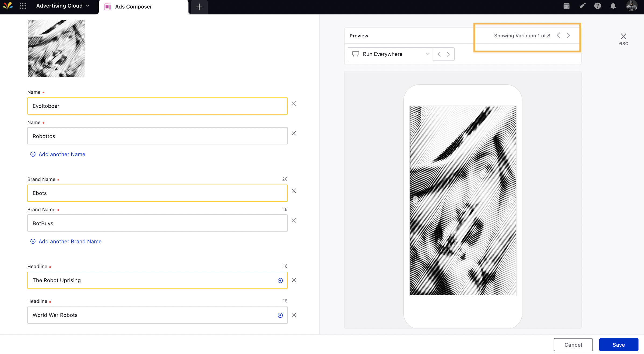644x354 pixels.
Task: Click the add plus icon next to headline field
Action: coord(281,280)
